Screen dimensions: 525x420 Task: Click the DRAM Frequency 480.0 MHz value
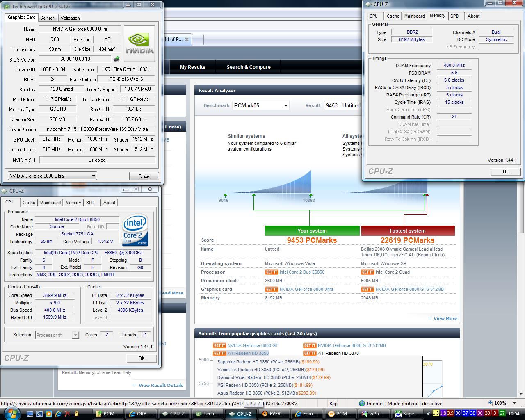point(454,65)
